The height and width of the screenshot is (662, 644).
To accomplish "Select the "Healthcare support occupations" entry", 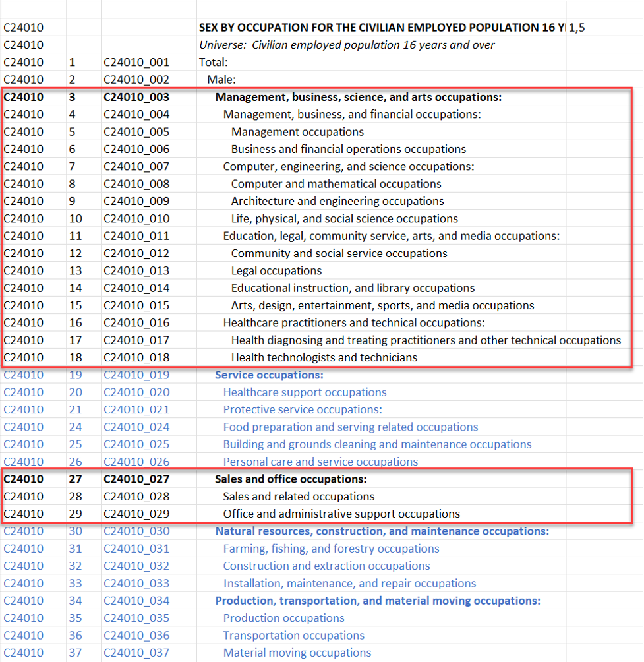I will [x=305, y=392].
